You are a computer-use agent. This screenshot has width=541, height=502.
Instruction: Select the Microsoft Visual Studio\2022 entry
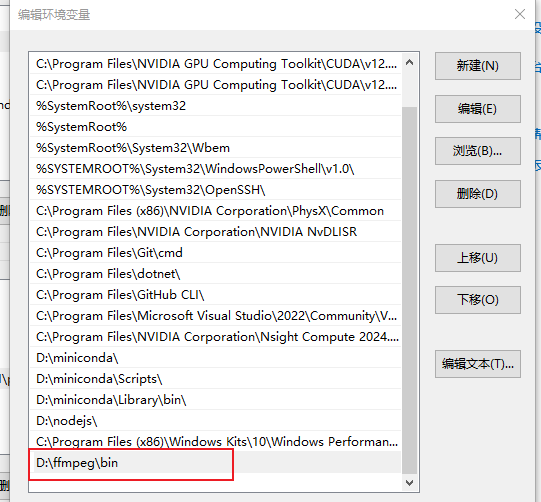(x=216, y=316)
